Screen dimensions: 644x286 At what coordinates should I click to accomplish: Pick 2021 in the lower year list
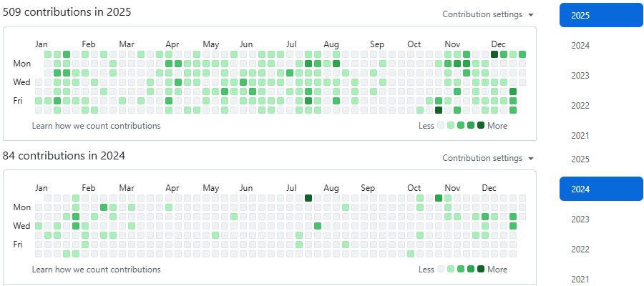coord(580,279)
